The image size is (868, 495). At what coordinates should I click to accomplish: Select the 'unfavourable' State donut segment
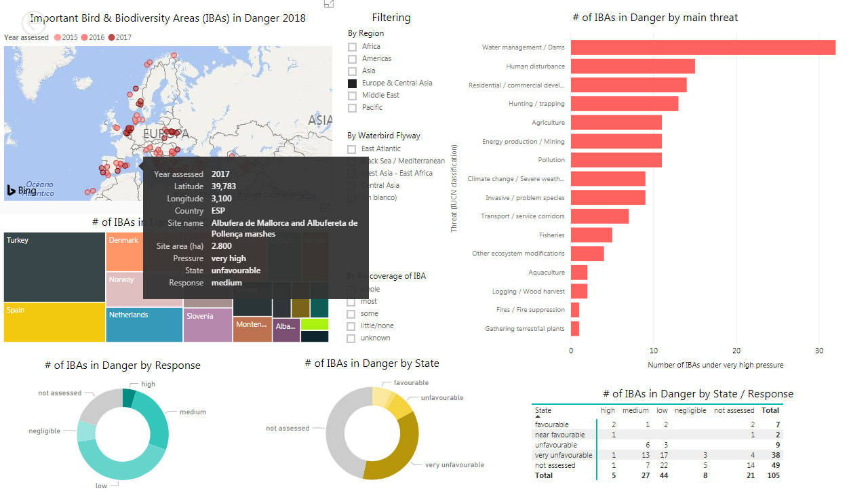pyautogui.click(x=401, y=405)
